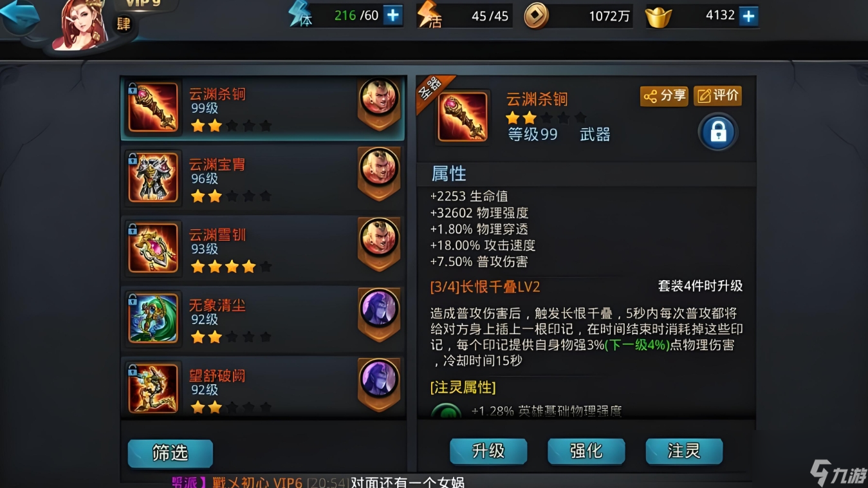
Task: Open the 筛选 filter options
Action: click(171, 453)
